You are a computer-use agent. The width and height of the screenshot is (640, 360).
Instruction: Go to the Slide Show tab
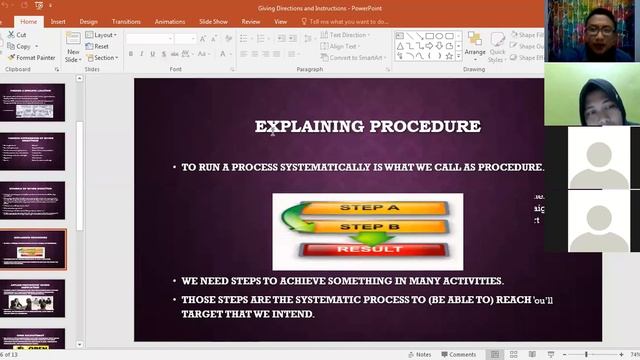point(213,22)
